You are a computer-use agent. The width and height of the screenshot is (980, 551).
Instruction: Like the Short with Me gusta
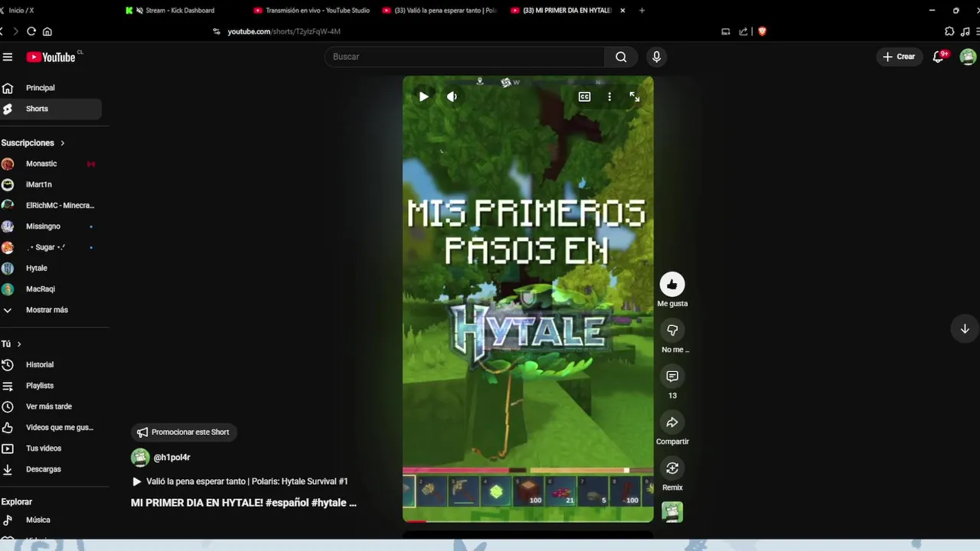[x=672, y=285]
